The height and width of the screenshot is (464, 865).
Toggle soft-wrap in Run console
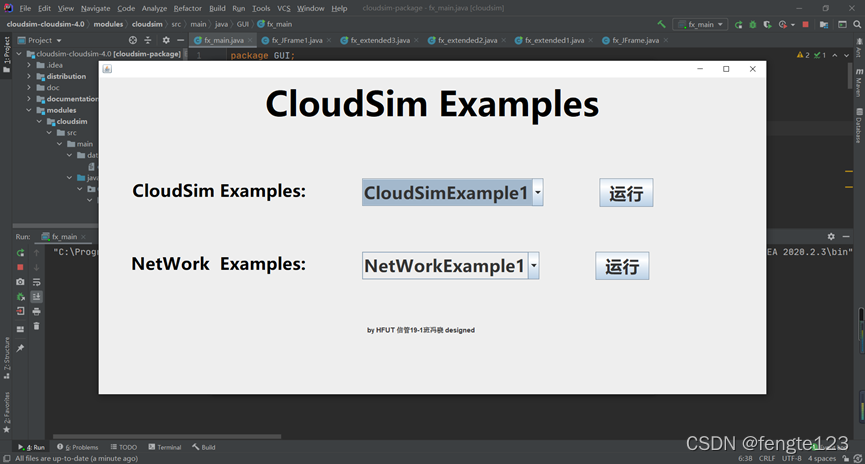coord(36,282)
